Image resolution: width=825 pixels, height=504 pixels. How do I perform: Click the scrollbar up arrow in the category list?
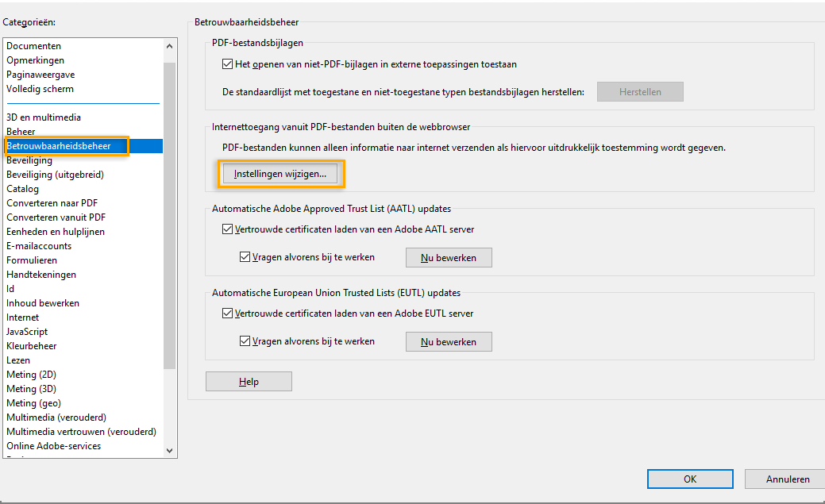(168, 45)
